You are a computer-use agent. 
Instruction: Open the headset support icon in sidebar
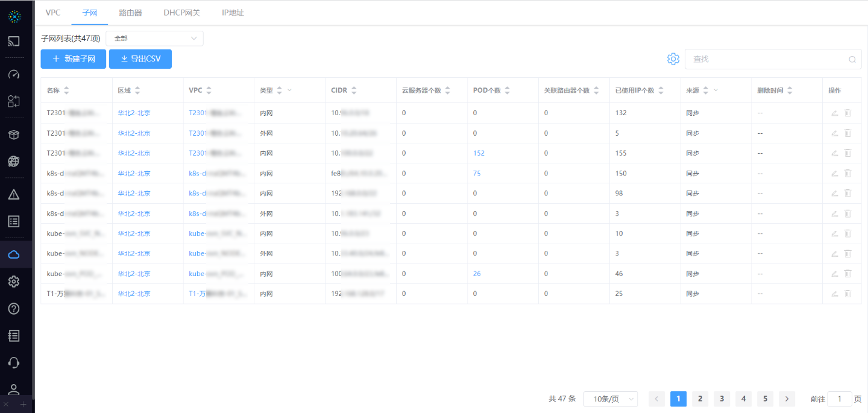pyautogui.click(x=14, y=362)
